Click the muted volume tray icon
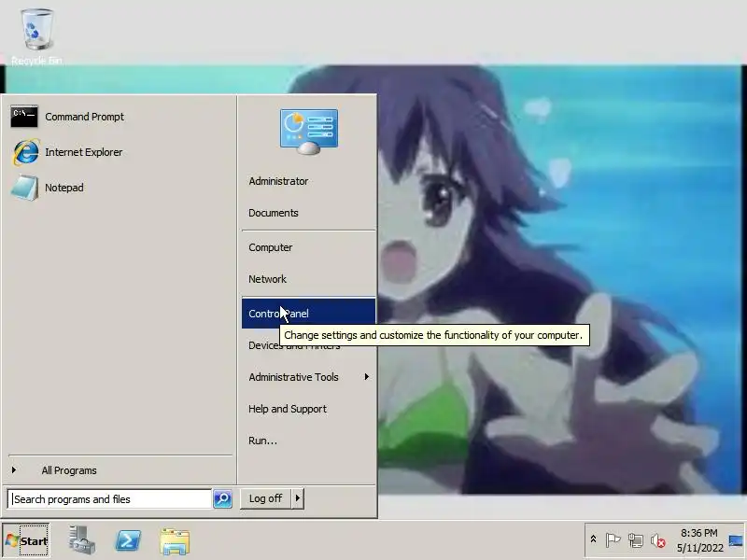The width and height of the screenshot is (747, 560). point(658,540)
